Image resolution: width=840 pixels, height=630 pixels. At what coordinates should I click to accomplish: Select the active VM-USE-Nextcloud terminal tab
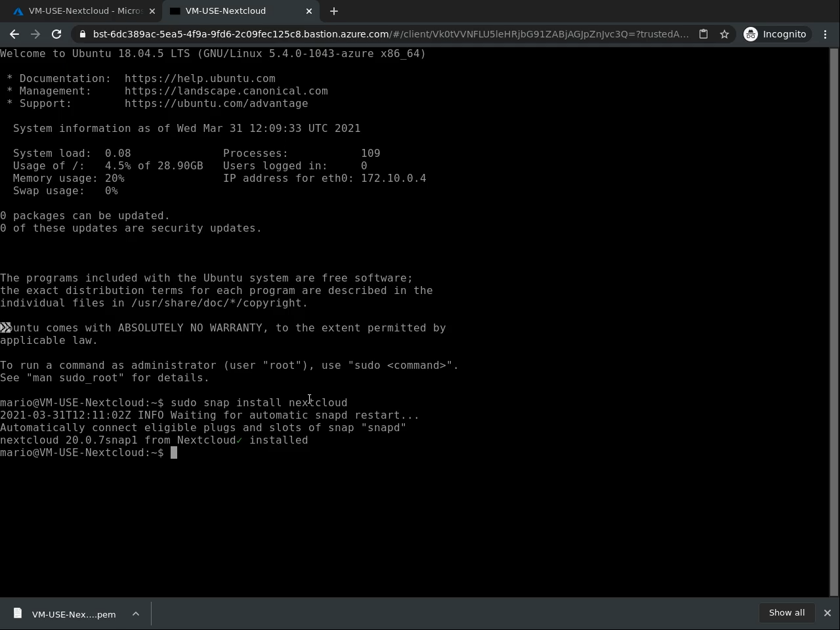click(240, 11)
